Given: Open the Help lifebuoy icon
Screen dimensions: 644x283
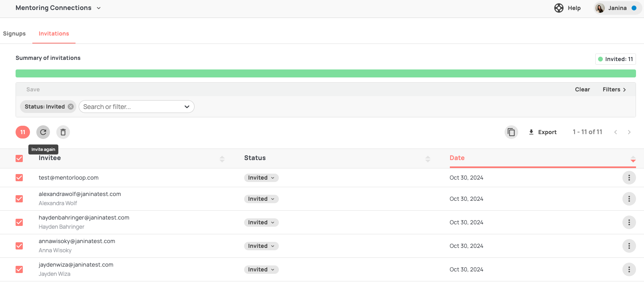Looking at the screenshot, I should pyautogui.click(x=559, y=8).
